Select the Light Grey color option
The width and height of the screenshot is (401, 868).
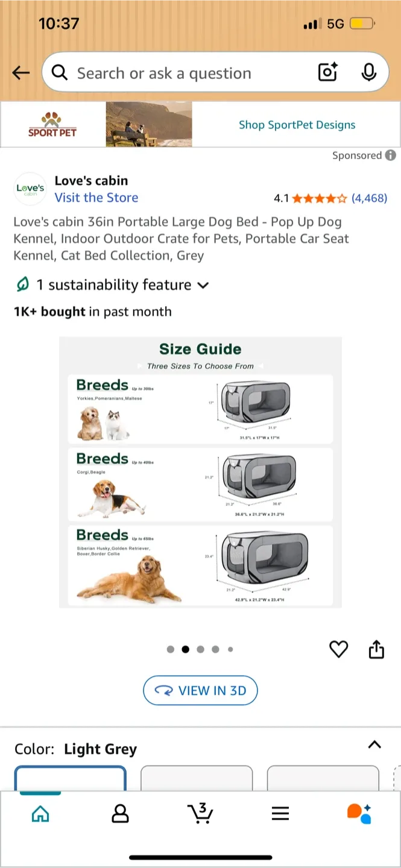(70, 781)
